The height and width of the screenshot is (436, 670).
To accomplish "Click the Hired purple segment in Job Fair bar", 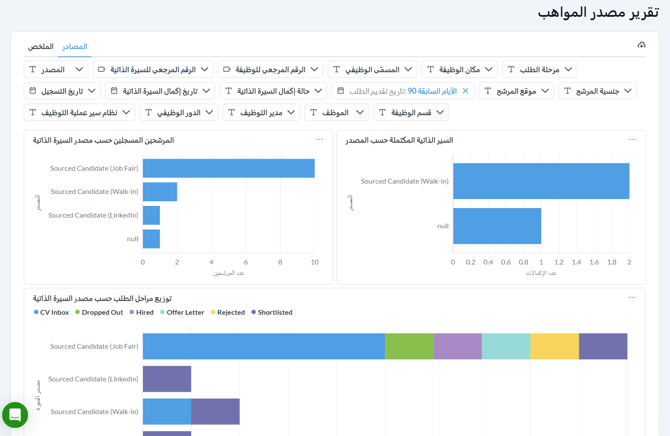I will click(x=457, y=346).
